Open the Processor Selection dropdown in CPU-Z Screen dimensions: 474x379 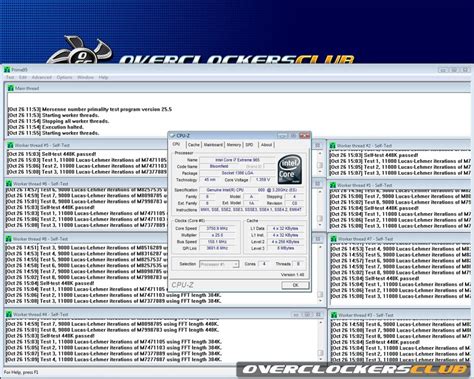[219, 264]
